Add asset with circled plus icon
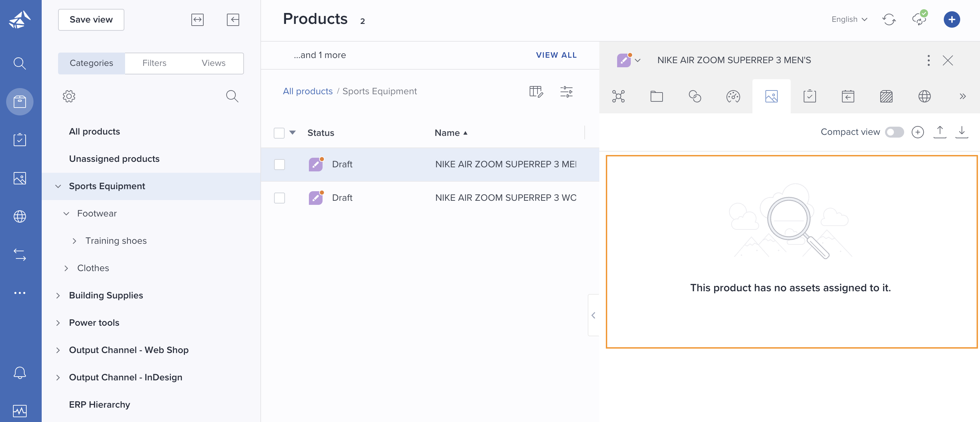 (917, 132)
